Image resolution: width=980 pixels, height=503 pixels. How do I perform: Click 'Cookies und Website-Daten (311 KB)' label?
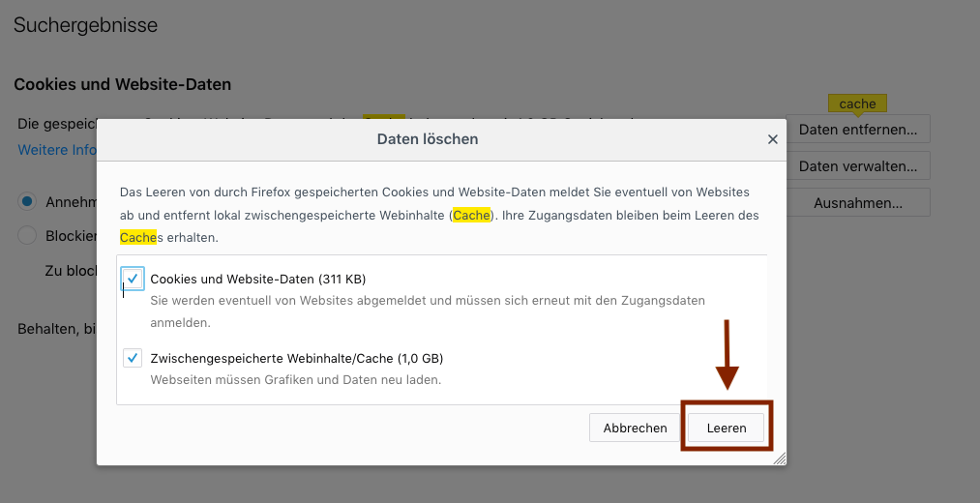(x=258, y=279)
